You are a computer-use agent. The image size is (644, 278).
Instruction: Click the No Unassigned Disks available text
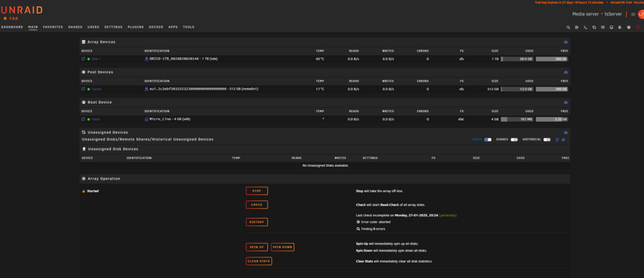pyautogui.click(x=325, y=165)
